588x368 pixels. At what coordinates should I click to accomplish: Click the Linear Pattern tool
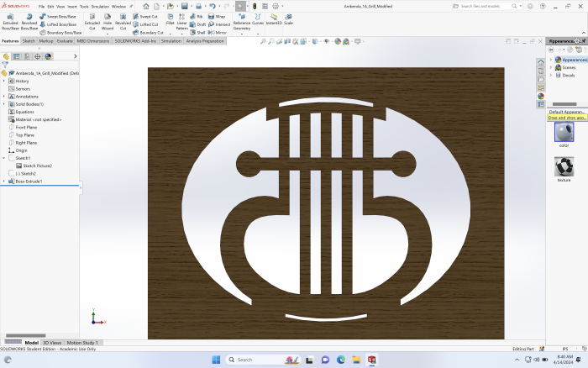tap(182, 22)
